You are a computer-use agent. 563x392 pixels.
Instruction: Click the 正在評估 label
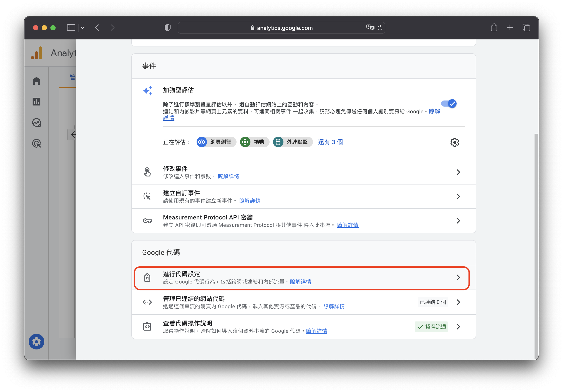176,142
